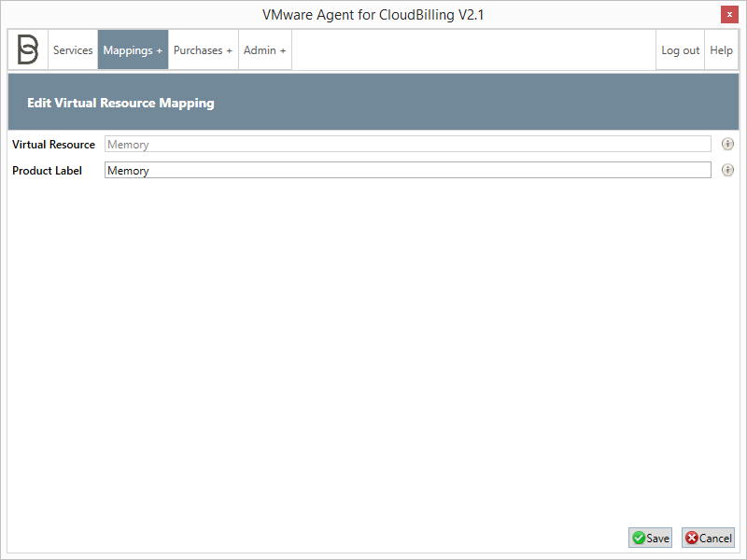This screenshot has width=747, height=560.
Task: Click the plus sign next to Purchases
Action: tap(228, 49)
